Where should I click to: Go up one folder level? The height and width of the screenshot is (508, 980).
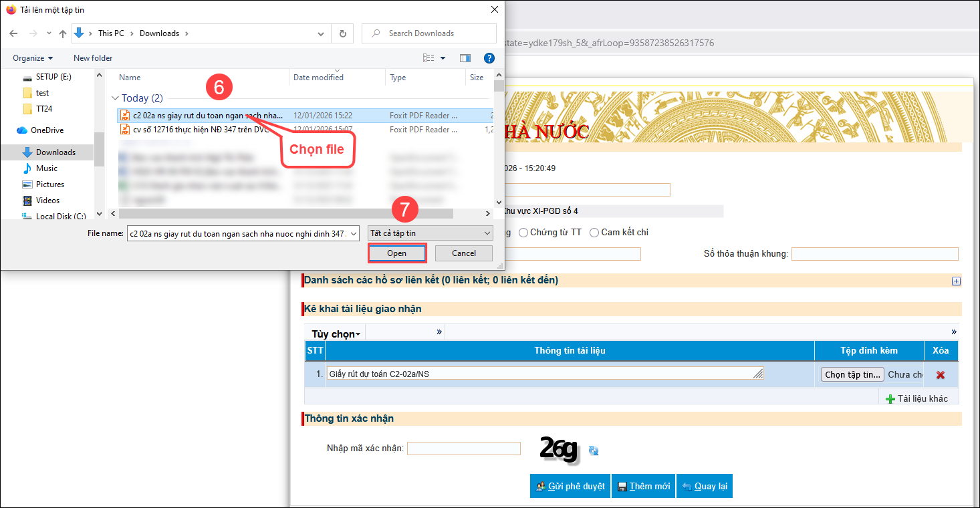63,33
